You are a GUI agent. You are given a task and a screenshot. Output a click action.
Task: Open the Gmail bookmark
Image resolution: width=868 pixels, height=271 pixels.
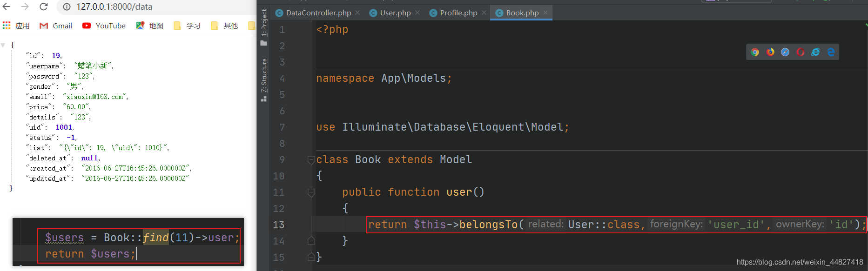[x=56, y=26]
